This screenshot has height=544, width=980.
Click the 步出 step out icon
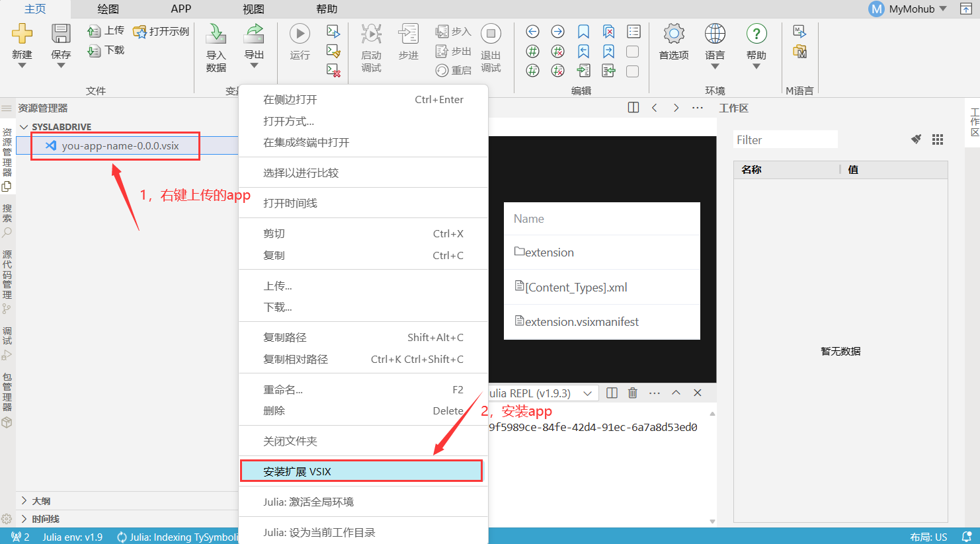tap(442, 51)
